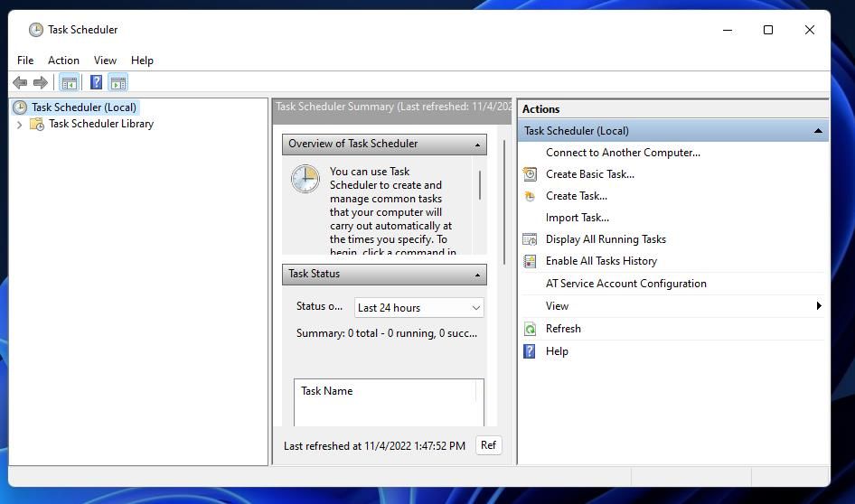855x504 pixels.
Task: Open the Action menu
Action: (x=63, y=61)
